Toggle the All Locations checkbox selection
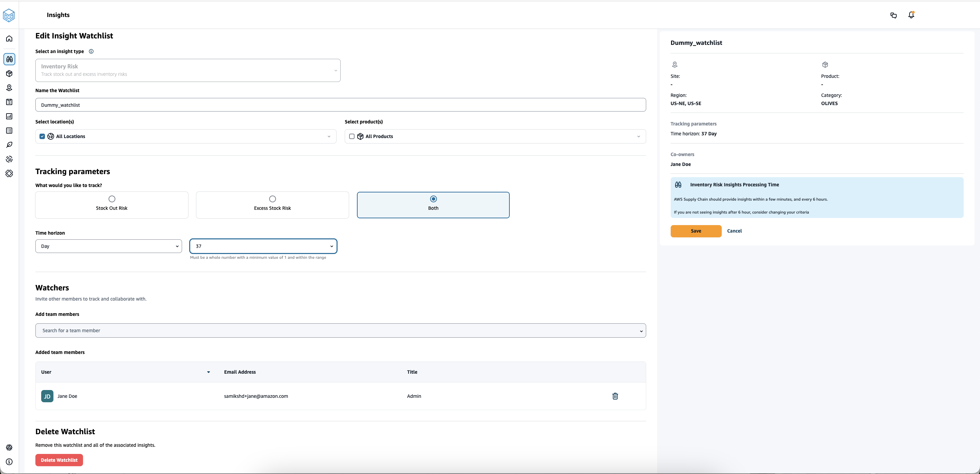The image size is (980, 474). pyautogui.click(x=42, y=136)
